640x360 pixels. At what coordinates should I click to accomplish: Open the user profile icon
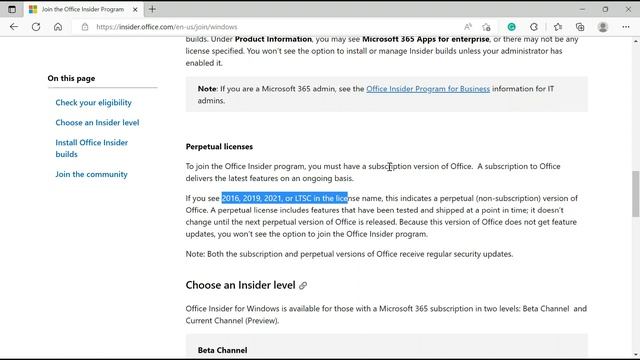pyautogui.click(x=603, y=27)
